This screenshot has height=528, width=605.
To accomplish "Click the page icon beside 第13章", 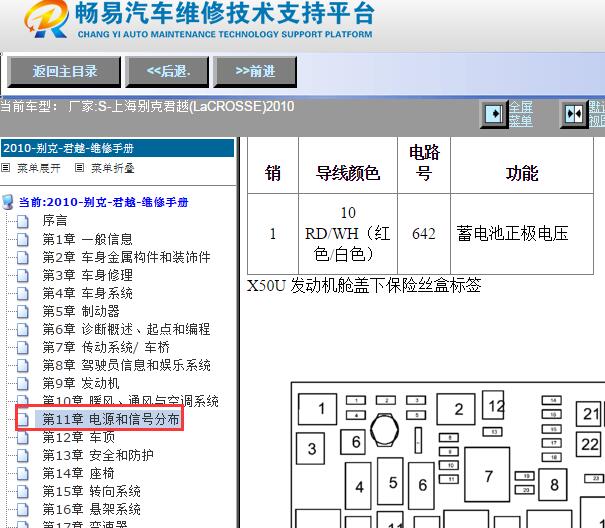I will click(x=23, y=455).
